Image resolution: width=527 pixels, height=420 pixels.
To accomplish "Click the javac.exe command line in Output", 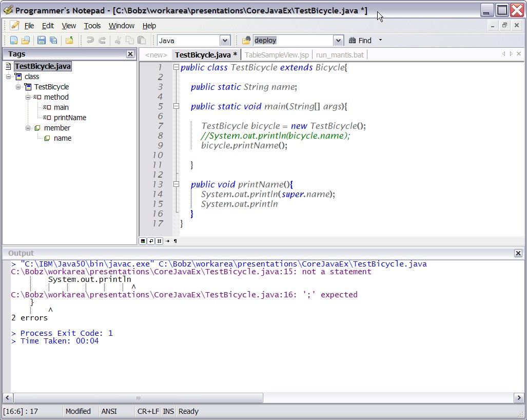I will pos(219,264).
